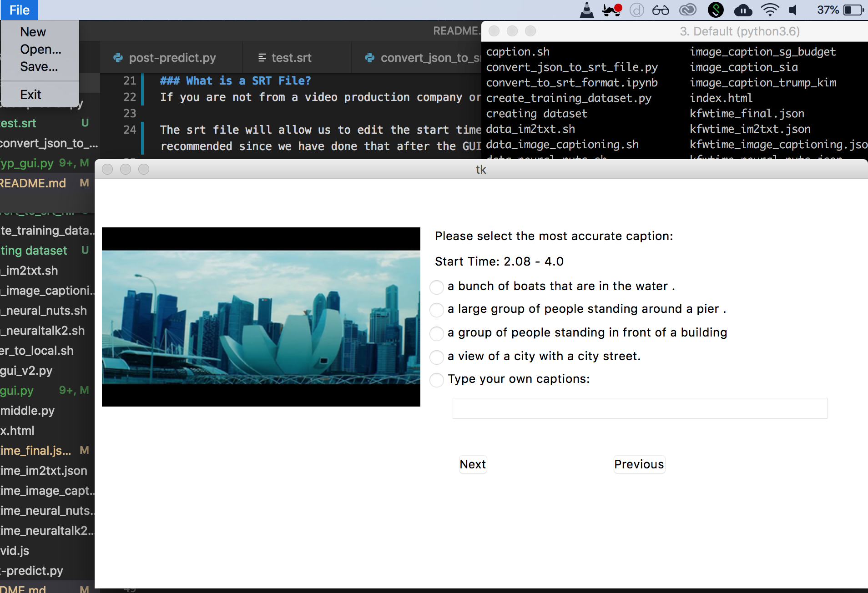
Task: Click caption.sh in the terminal listing
Action: [518, 52]
